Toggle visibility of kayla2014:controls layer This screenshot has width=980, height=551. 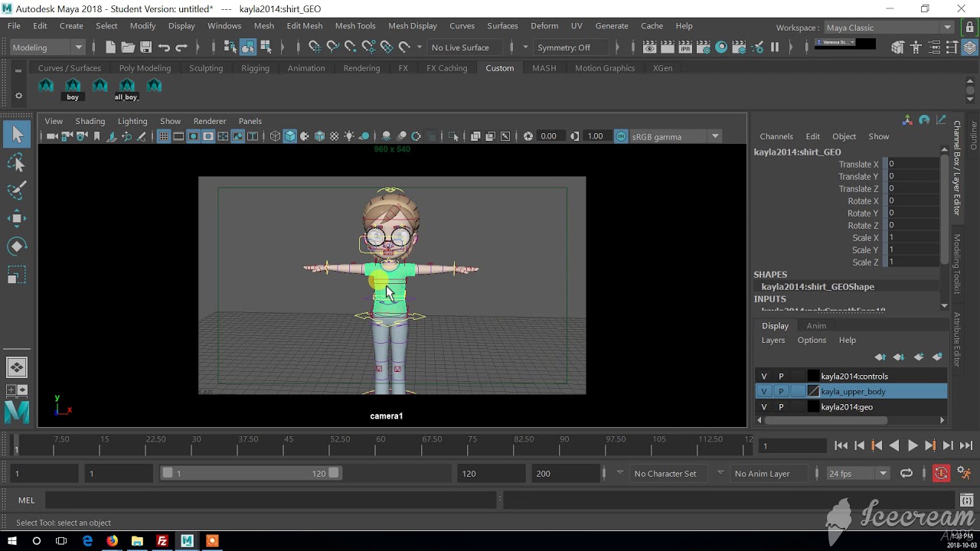tap(763, 377)
